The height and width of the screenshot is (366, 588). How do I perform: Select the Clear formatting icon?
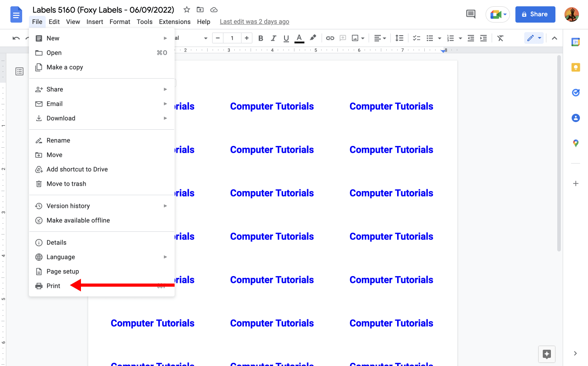(500, 38)
